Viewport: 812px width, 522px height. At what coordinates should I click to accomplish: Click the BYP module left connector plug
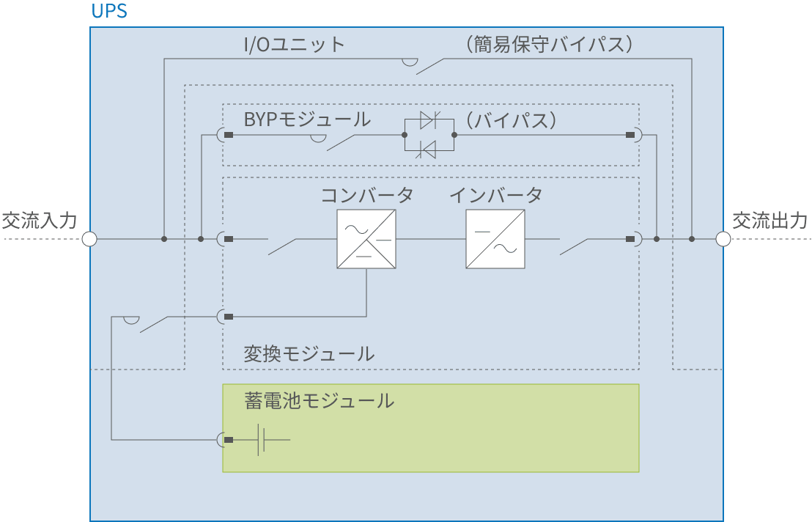point(225,135)
